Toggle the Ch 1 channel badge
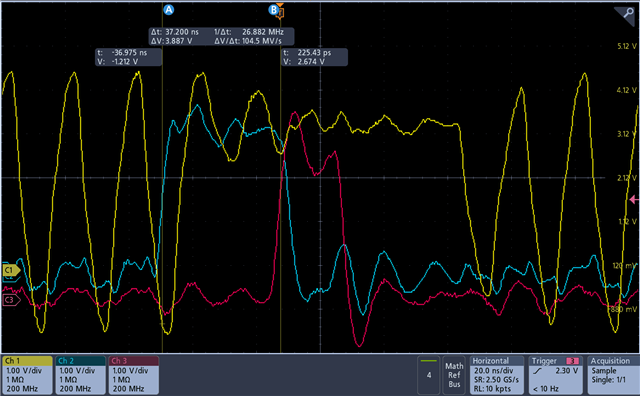The height and width of the screenshot is (396, 640). point(27,375)
